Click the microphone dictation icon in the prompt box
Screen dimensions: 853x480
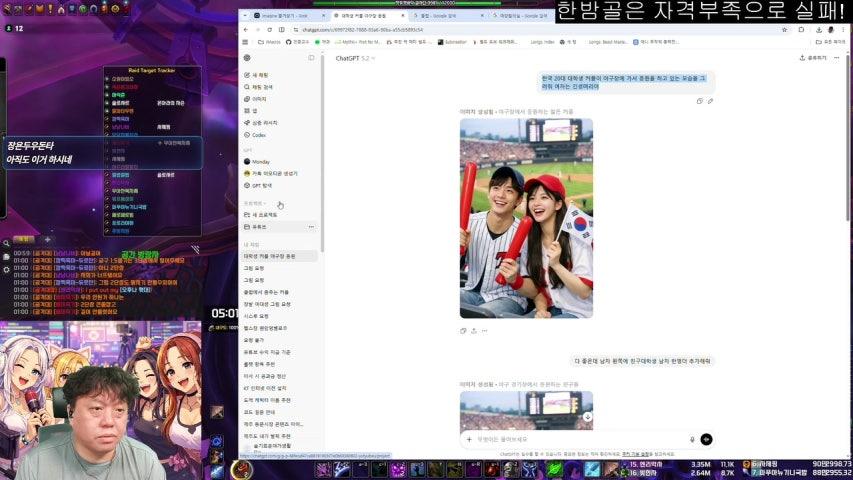691,439
